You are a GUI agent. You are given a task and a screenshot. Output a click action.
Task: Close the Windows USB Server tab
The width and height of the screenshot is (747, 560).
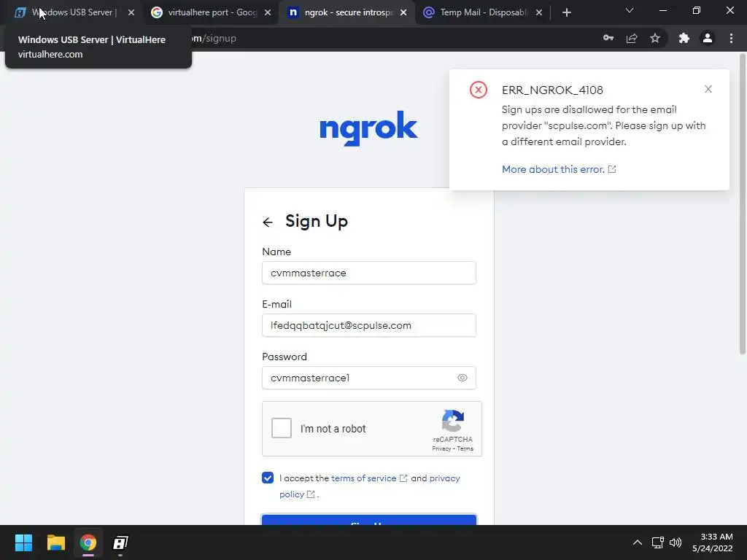[x=131, y=12]
